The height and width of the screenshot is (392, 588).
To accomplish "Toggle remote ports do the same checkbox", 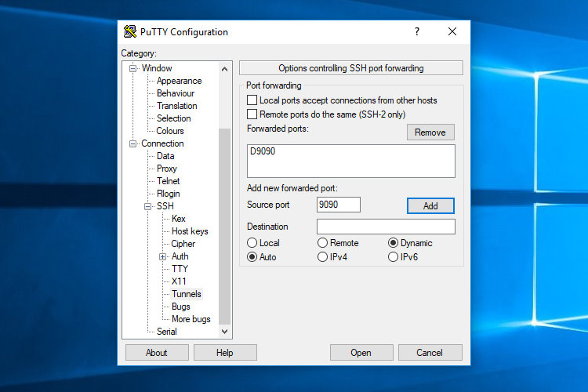I will click(252, 114).
